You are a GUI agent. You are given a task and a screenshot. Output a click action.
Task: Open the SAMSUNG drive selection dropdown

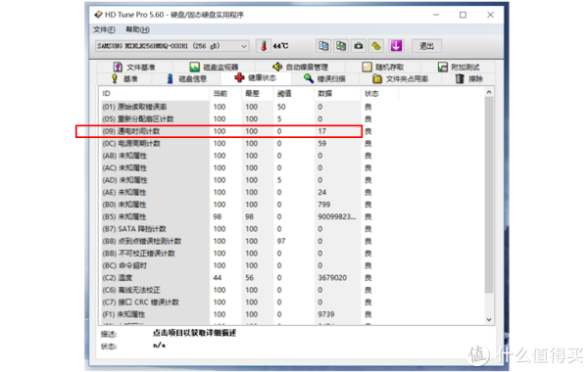pyautogui.click(x=171, y=46)
